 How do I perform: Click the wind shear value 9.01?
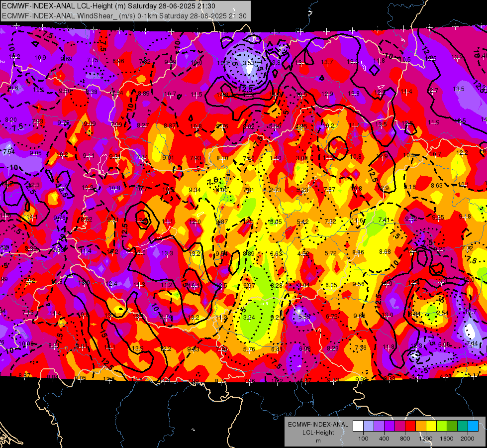(168, 158)
